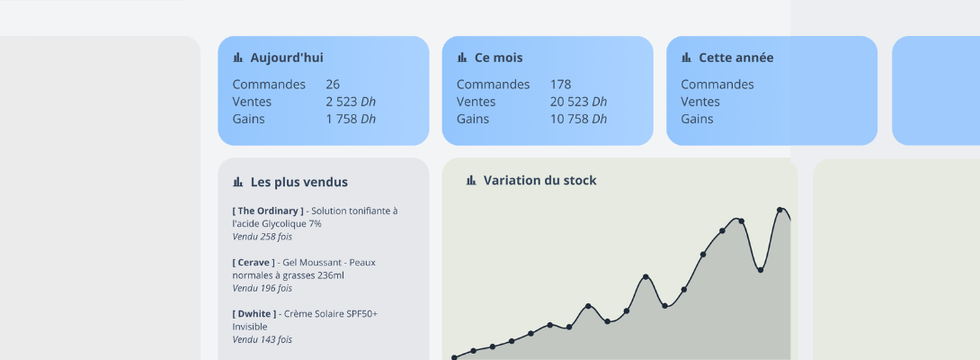Click this month's Commandes value 178
The image size is (980, 360).
click(560, 85)
